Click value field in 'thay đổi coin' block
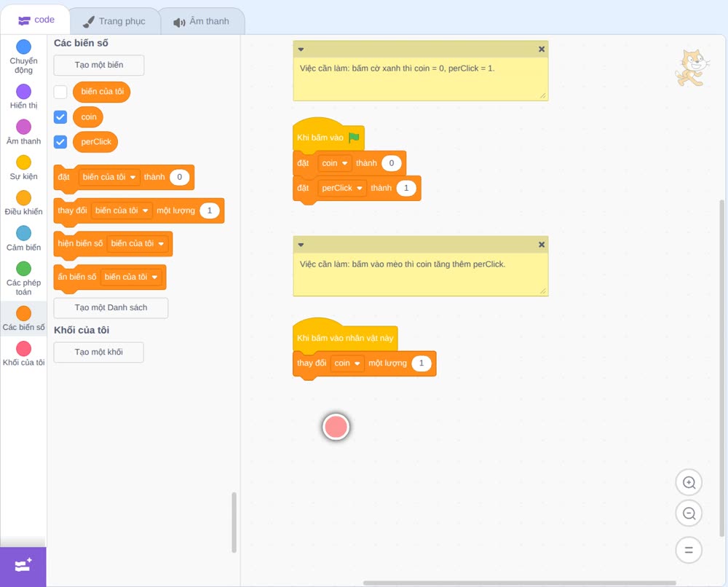 click(421, 363)
